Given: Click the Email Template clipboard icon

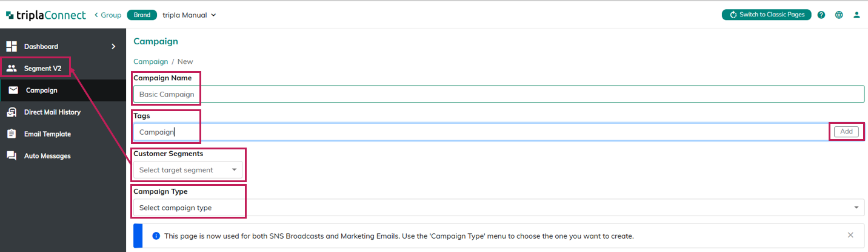Looking at the screenshot, I should pyautogui.click(x=12, y=134).
